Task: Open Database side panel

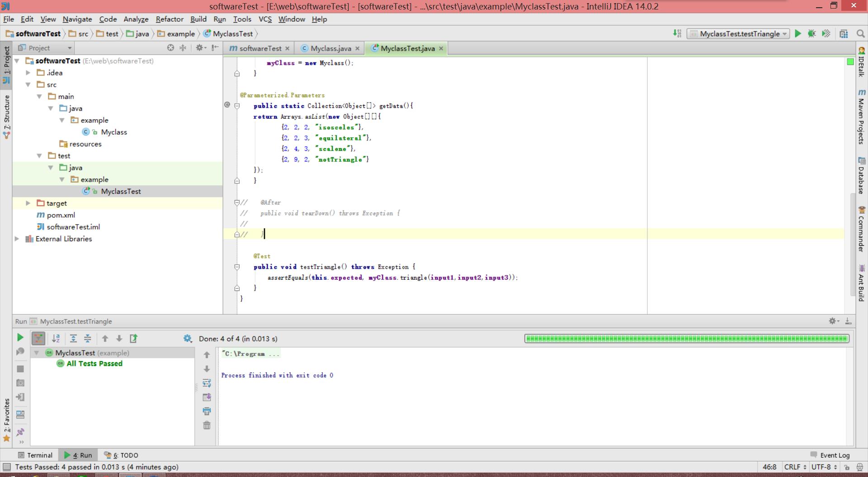Action: 861,175
